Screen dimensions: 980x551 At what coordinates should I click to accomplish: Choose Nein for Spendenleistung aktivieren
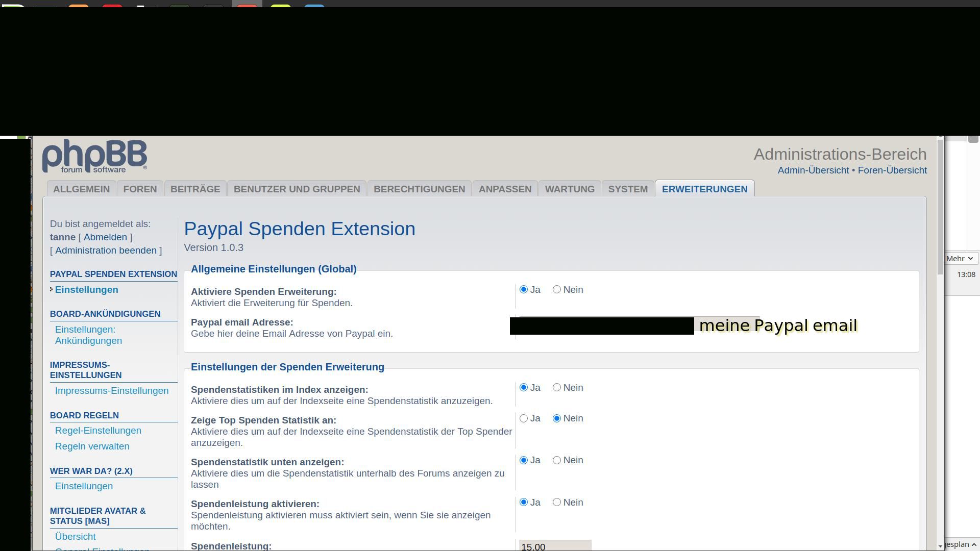pos(556,503)
